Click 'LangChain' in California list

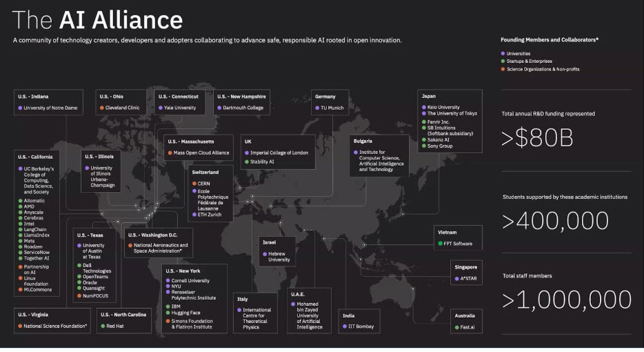pos(35,229)
